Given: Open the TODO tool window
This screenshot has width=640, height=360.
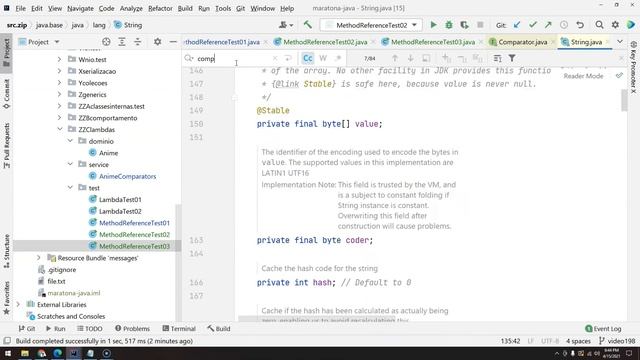Looking at the screenshot, I should [x=89, y=328].
